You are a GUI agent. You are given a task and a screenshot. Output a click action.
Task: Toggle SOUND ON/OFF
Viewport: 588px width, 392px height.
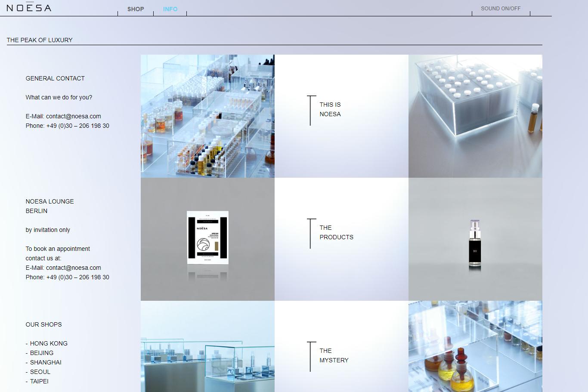point(501,9)
